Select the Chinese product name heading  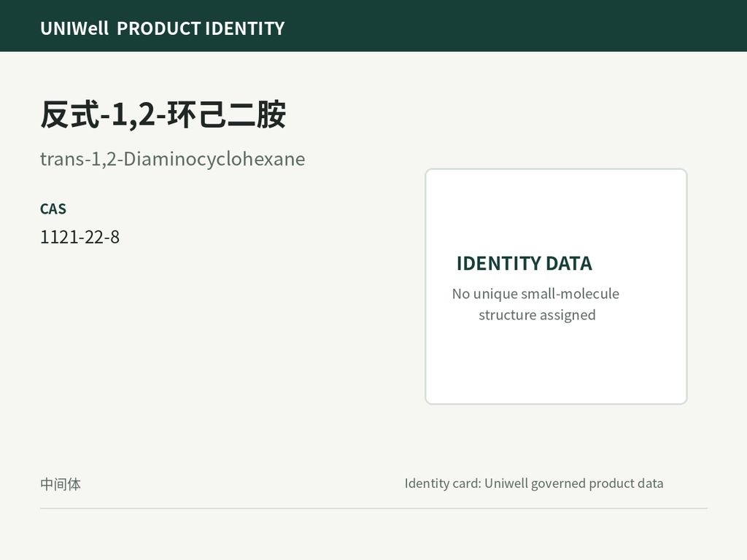163,114
